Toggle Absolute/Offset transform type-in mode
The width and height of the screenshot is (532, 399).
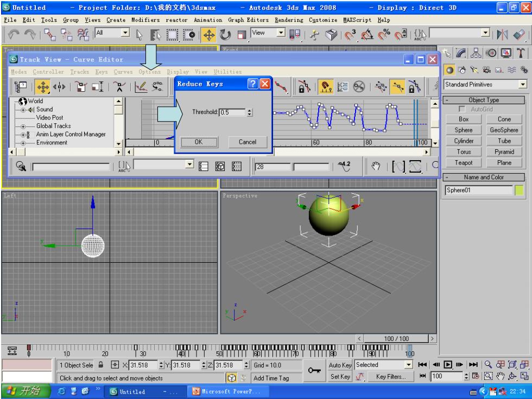(115, 365)
